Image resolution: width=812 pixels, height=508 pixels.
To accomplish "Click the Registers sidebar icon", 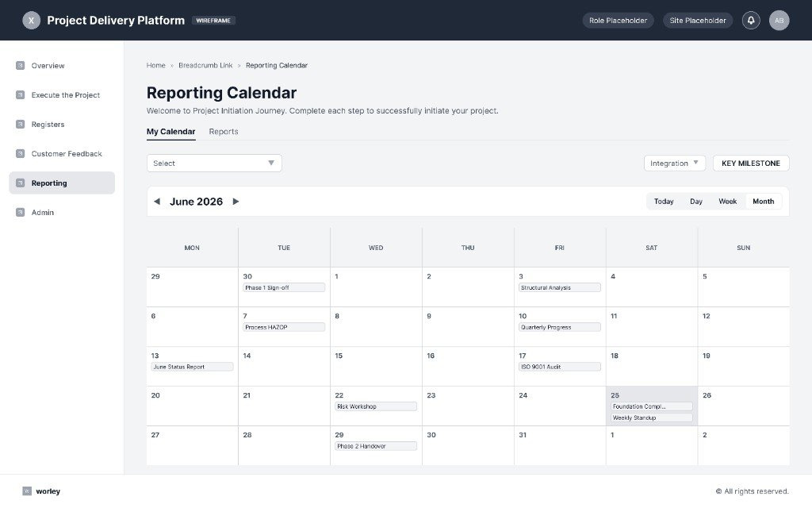I will (20, 125).
